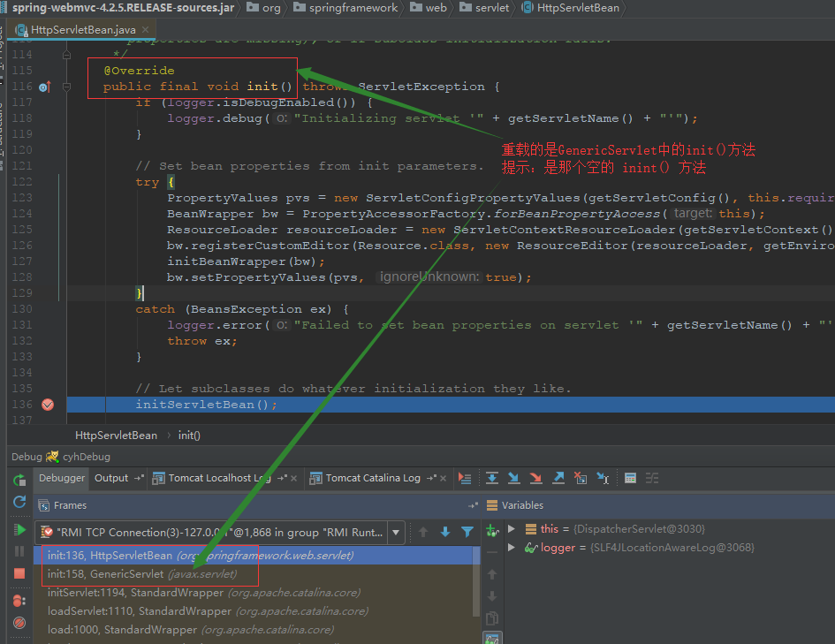Click the Trace Current Stream Chain icon
The image size is (835, 644).
click(652, 479)
